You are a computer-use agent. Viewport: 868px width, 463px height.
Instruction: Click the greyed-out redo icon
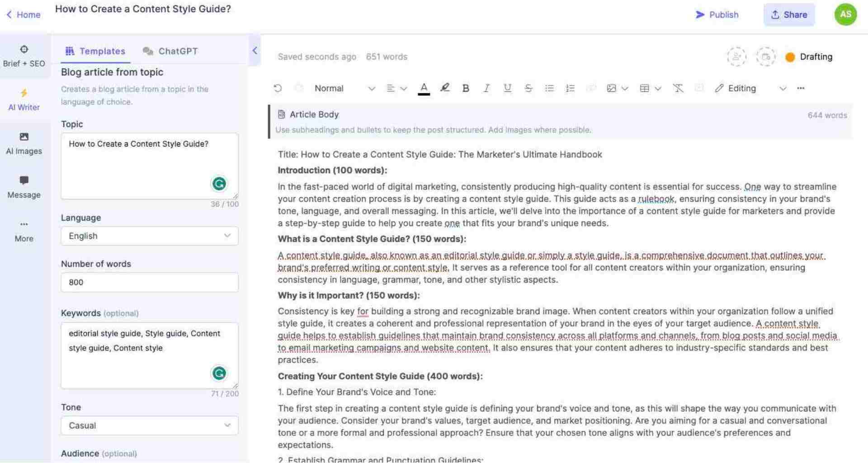coord(299,88)
